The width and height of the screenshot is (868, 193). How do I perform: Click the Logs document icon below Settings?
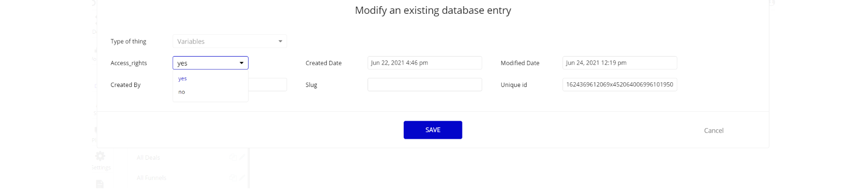(100, 184)
